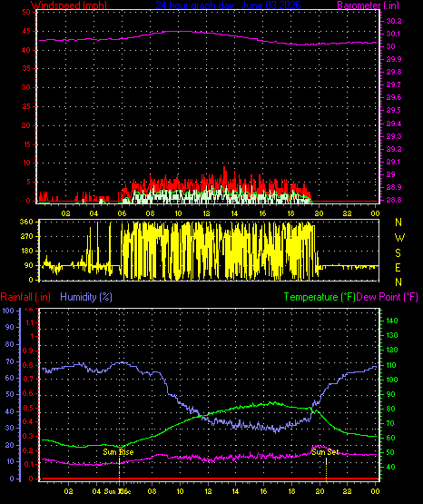Image resolution: width=423 pixels, height=504 pixels.
Task: Click the "110" temperature axis value
Action: click(391, 365)
